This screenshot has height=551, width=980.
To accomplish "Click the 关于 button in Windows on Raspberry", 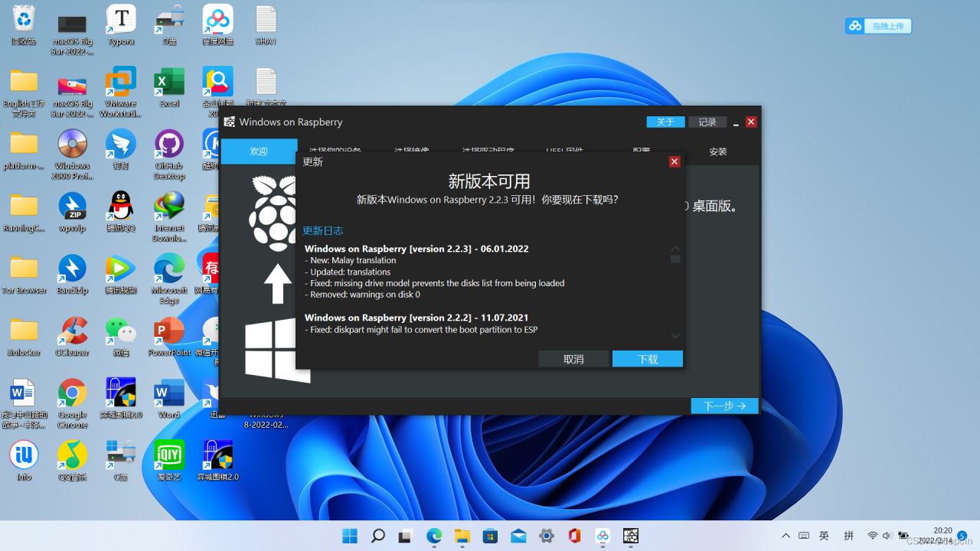I will click(x=666, y=122).
